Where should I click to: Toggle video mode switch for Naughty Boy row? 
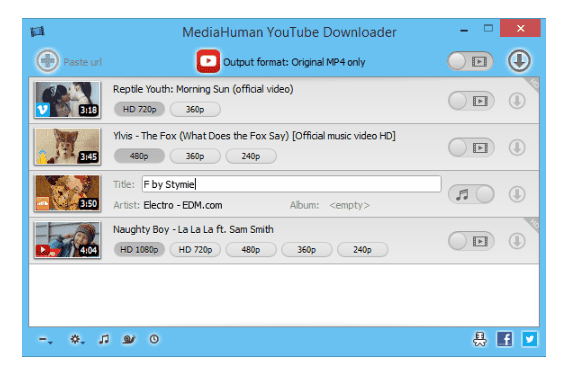pyautogui.click(x=471, y=241)
